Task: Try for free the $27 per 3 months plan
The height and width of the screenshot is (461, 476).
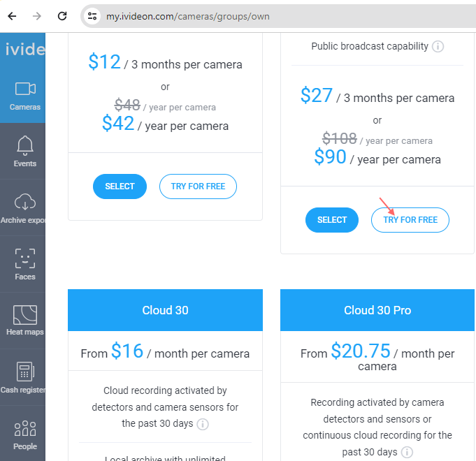Action: point(410,220)
